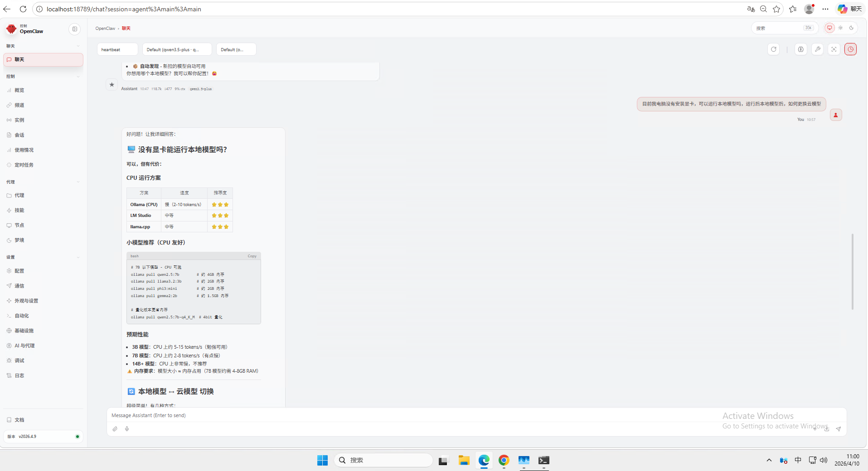868x471 pixels.
Task: Open 日志 logs page
Action: click(43, 375)
